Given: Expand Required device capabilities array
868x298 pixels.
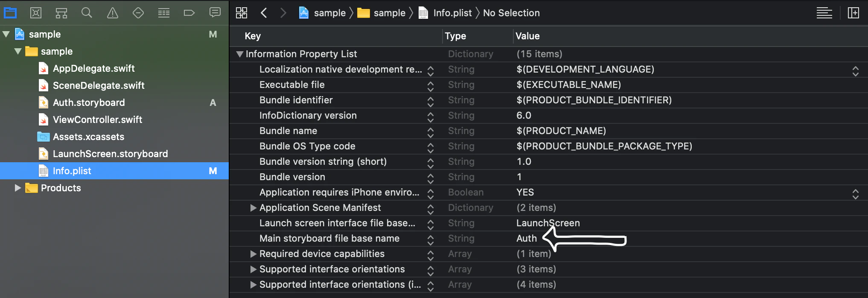Looking at the screenshot, I should (253, 254).
